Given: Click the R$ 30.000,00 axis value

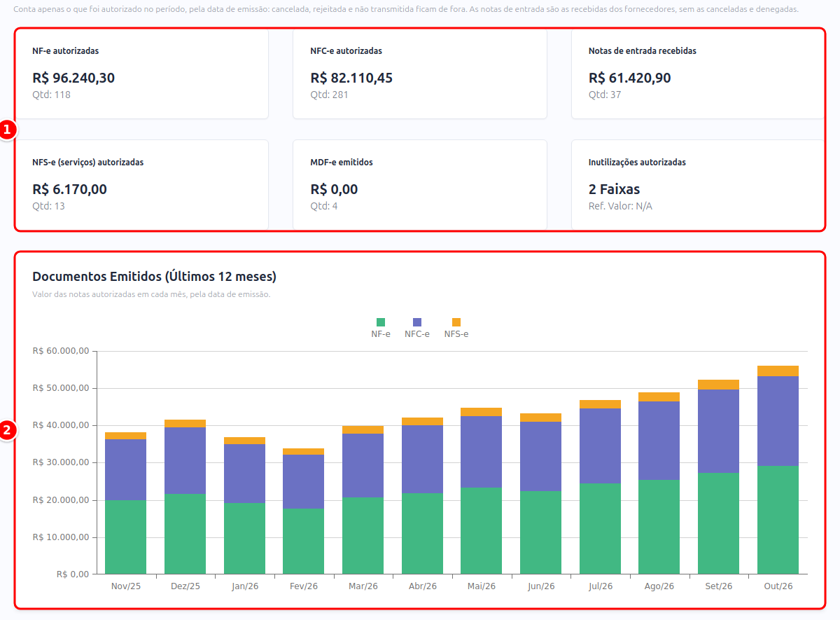Looking at the screenshot, I should tap(60, 462).
